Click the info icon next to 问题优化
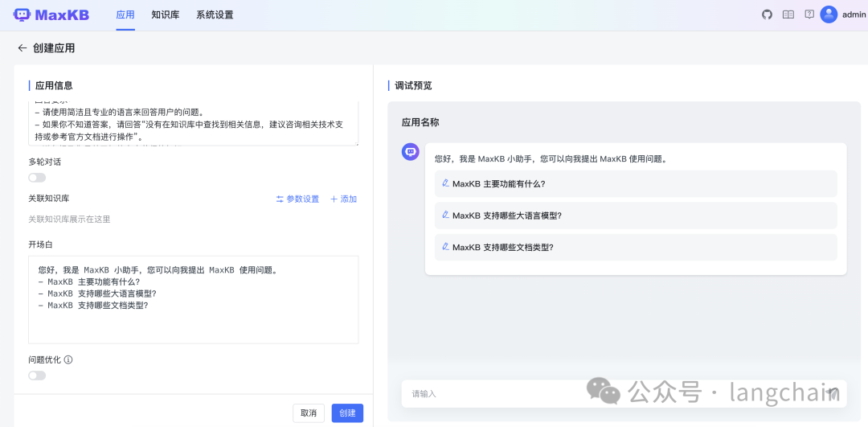The height and width of the screenshot is (427, 868). (68, 359)
